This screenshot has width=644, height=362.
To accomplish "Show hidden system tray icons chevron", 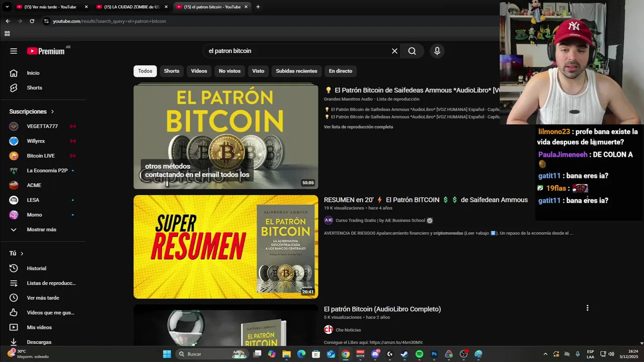I will (x=545, y=354).
